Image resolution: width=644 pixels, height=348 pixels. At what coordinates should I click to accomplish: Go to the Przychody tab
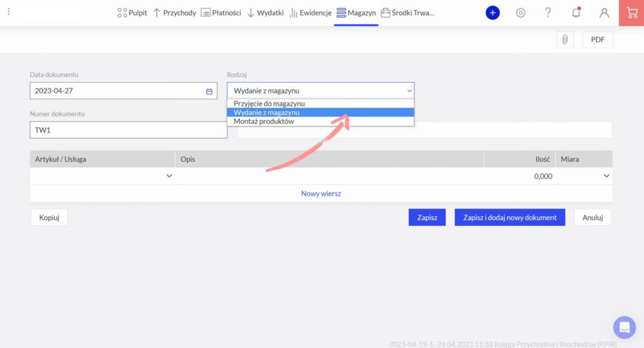click(174, 13)
